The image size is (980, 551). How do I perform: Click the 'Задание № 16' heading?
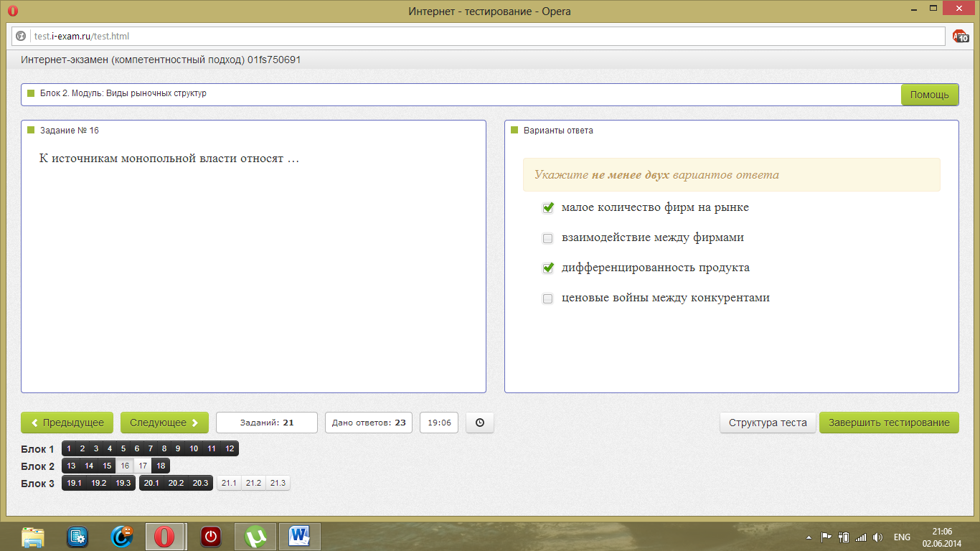click(x=70, y=131)
